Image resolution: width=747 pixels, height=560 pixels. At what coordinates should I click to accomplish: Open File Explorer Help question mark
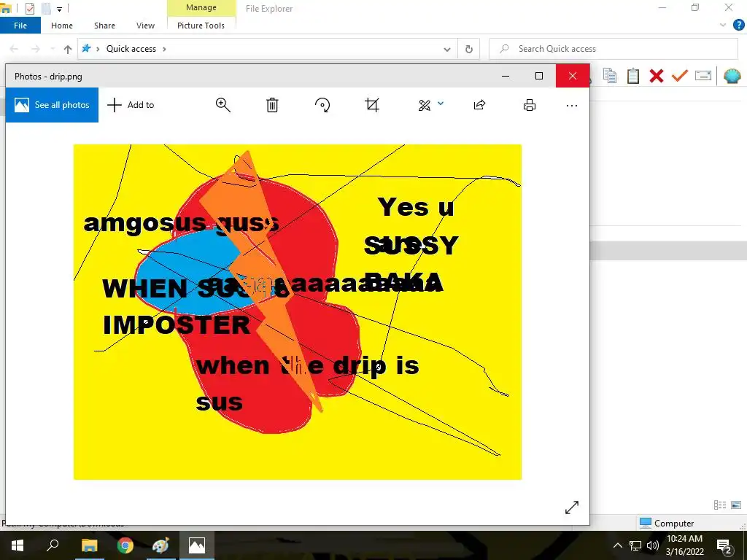click(738, 26)
